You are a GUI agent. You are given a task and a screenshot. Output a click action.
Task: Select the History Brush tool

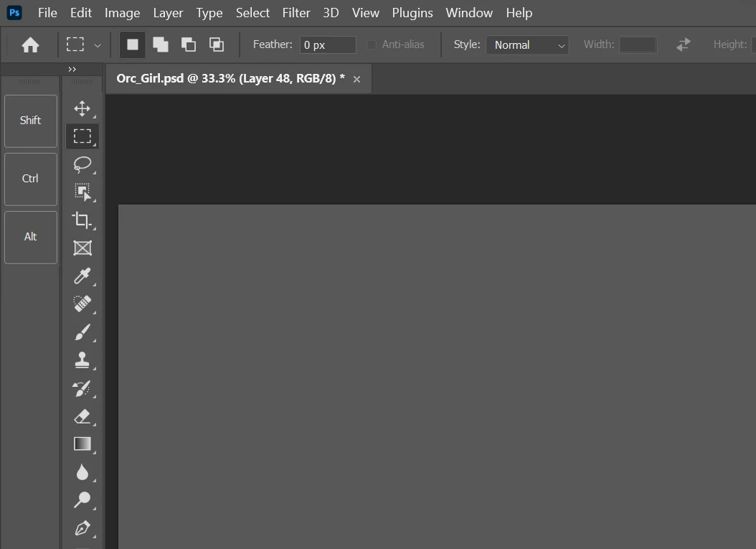coord(82,388)
